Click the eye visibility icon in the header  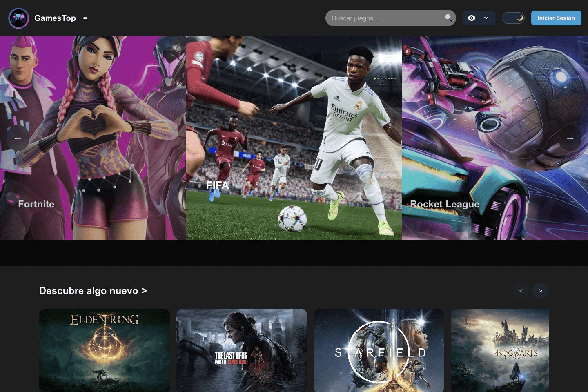[x=472, y=18]
